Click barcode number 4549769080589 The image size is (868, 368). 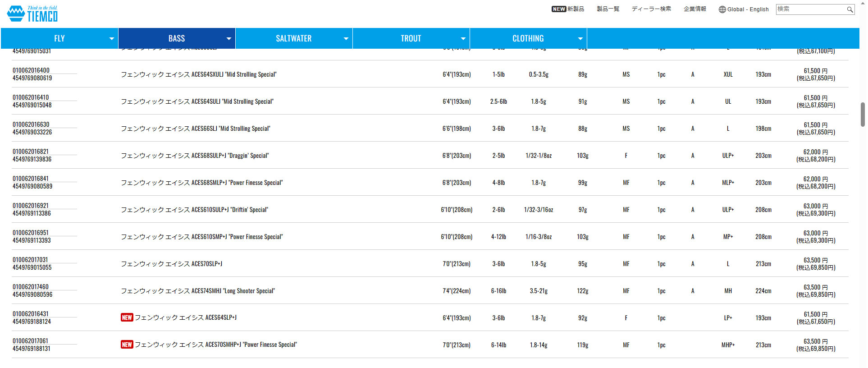(x=32, y=186)
